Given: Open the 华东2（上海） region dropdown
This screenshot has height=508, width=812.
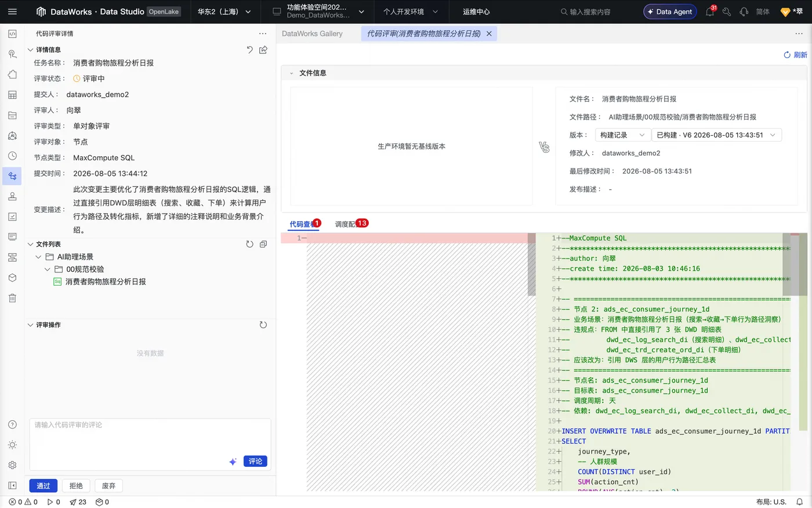Looking at the screenshot, I should pyautogui.click(x=224, y=12).
